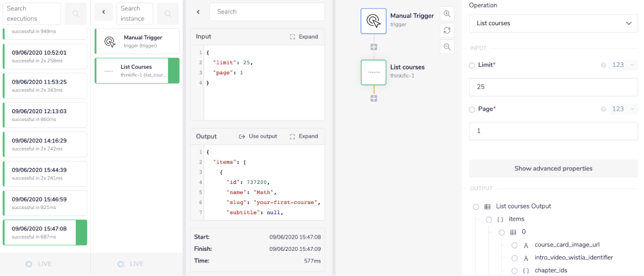Click the zoom in magnifier icon

447,14
